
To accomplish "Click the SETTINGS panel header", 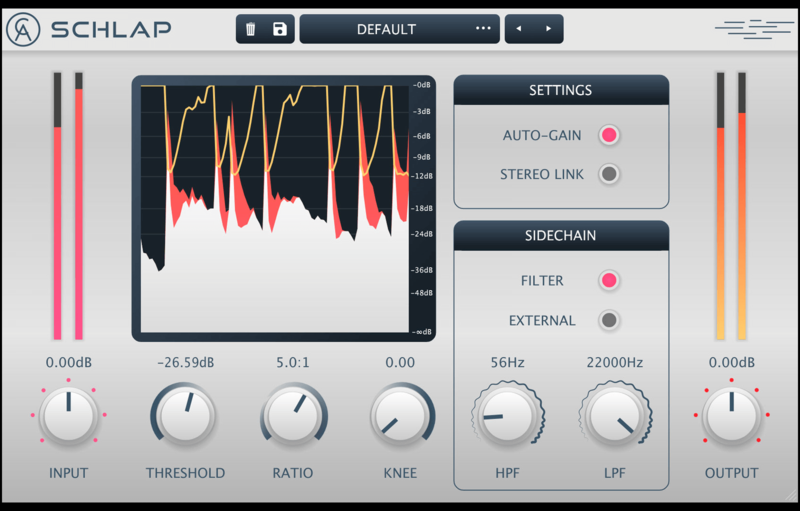I will (x=561, y=90).
